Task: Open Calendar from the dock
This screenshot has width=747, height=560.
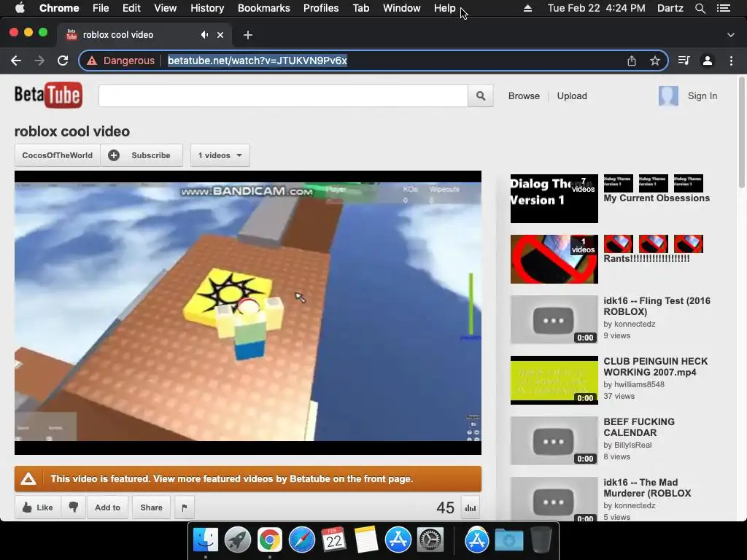Action: point(333,540)
